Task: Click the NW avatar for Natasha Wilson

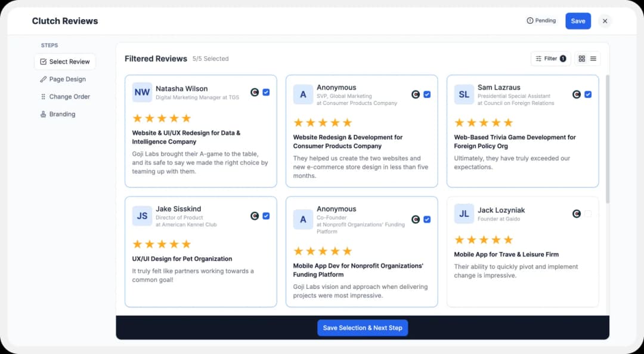Action: pyautogui.click(x=142, y=93)
